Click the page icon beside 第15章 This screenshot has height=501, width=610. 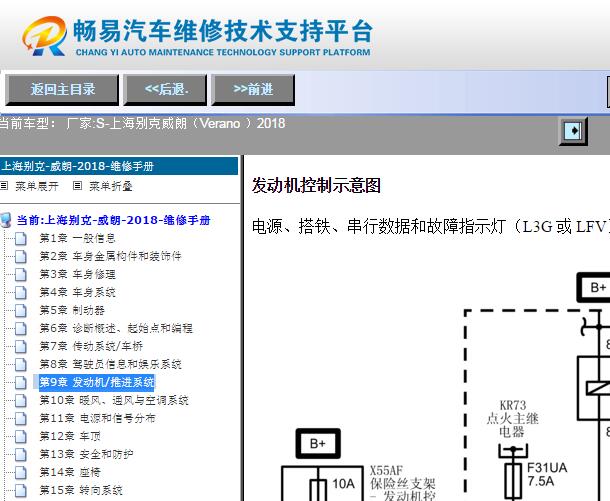(x=21, y=490)
